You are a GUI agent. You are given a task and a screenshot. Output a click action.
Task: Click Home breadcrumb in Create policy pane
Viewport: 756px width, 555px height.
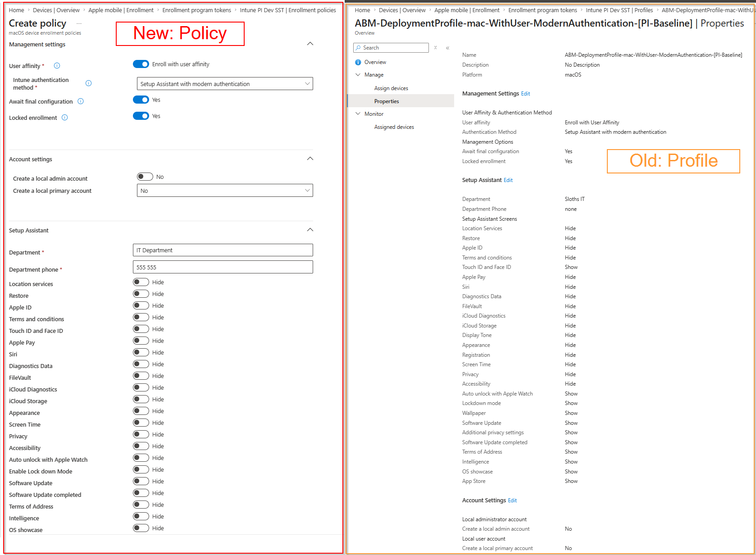(17, 10)
